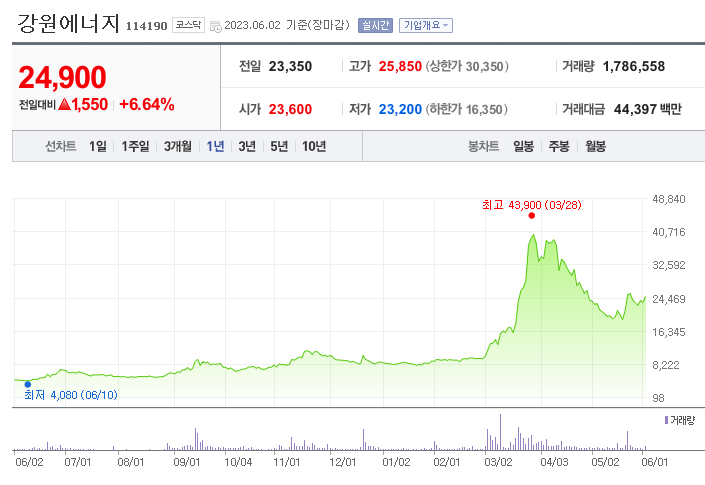
Task: Click the 시가 value 23,600
Action: click(290, 109)
